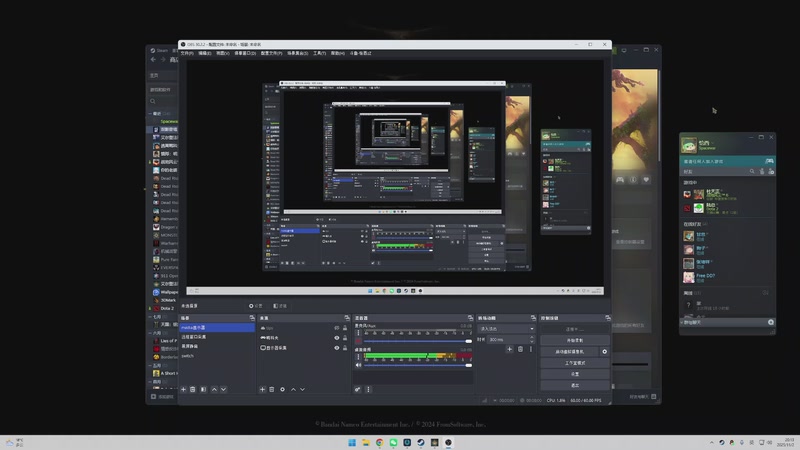This screenshot has height=450, width=800.
Task: Open virtual camera settings gear
Action: pos(605,352)
